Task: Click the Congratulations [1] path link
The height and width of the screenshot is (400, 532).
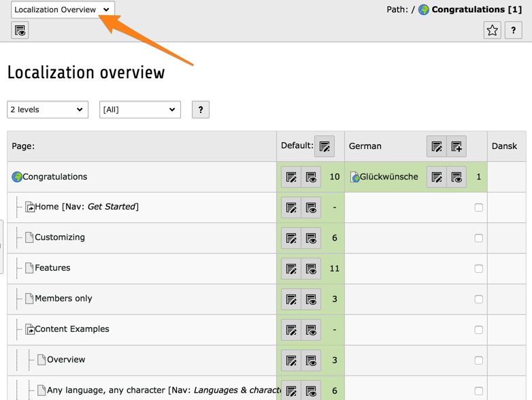Action: pyautogui.click(x=476, y=10)
